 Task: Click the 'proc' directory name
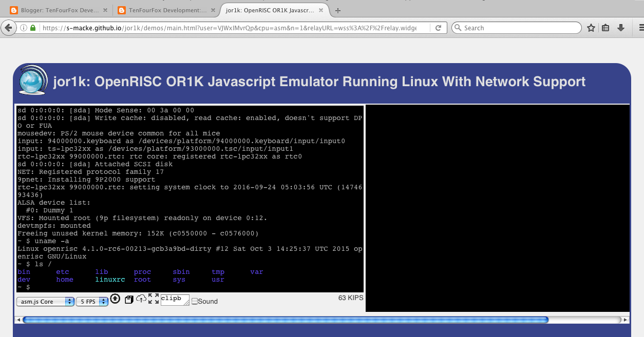coord(143,272)
